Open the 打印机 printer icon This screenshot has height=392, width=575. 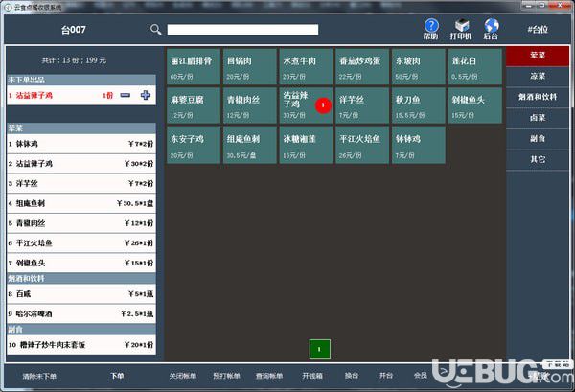pos(461,29)
